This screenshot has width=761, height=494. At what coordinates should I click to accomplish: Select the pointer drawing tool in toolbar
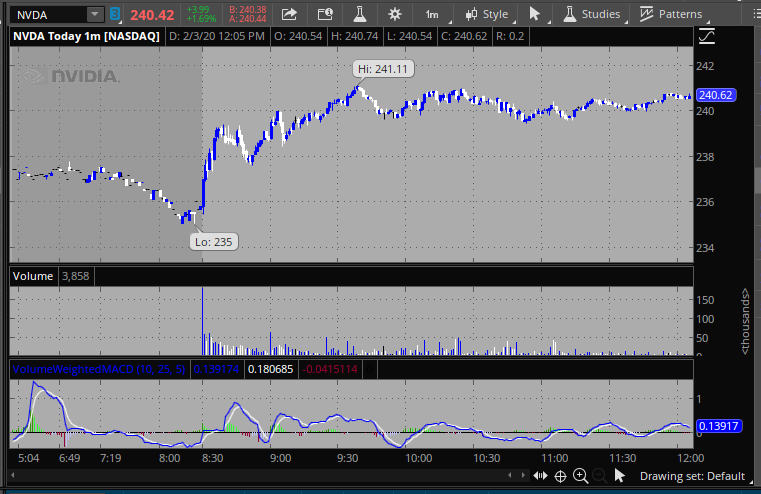click(x=535, y=15)
